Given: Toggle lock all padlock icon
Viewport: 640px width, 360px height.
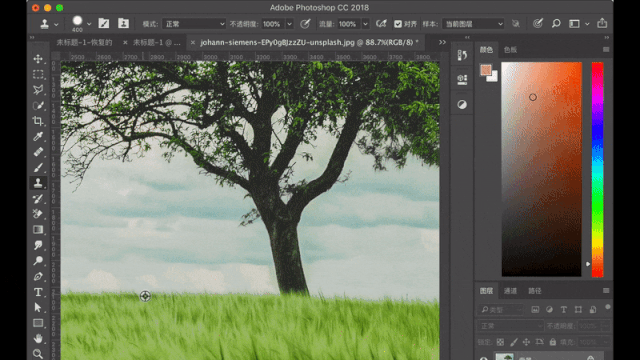Looking at the screenshot, I should [553, 342].
